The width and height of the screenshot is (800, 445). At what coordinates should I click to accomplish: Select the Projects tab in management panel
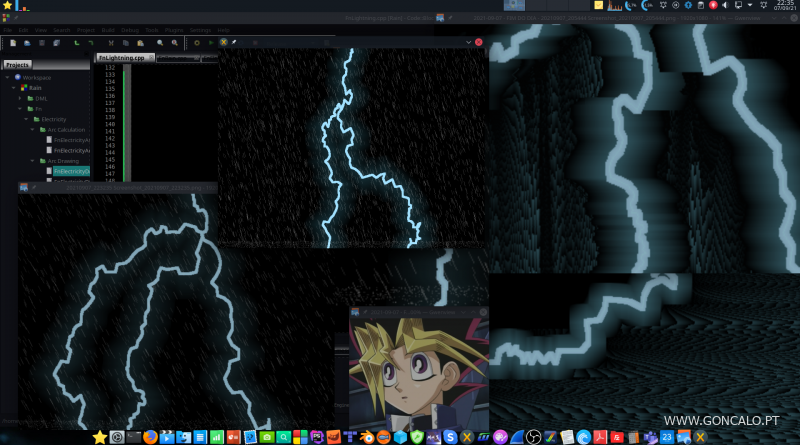pos(18,64)
